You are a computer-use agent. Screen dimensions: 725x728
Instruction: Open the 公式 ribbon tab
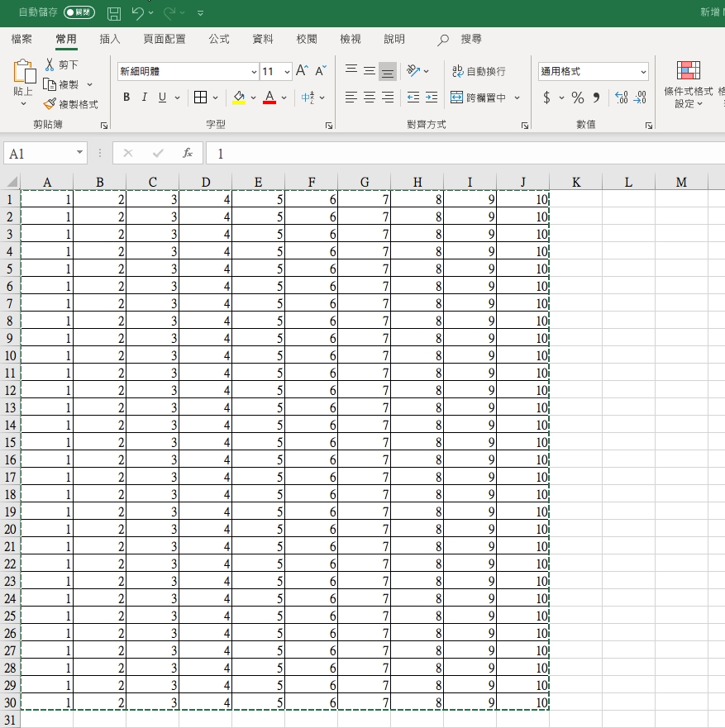coord(219,39)
